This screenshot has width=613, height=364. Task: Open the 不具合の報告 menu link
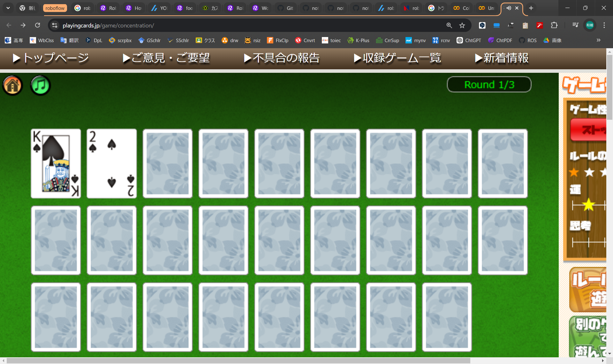tap(282, 58)
